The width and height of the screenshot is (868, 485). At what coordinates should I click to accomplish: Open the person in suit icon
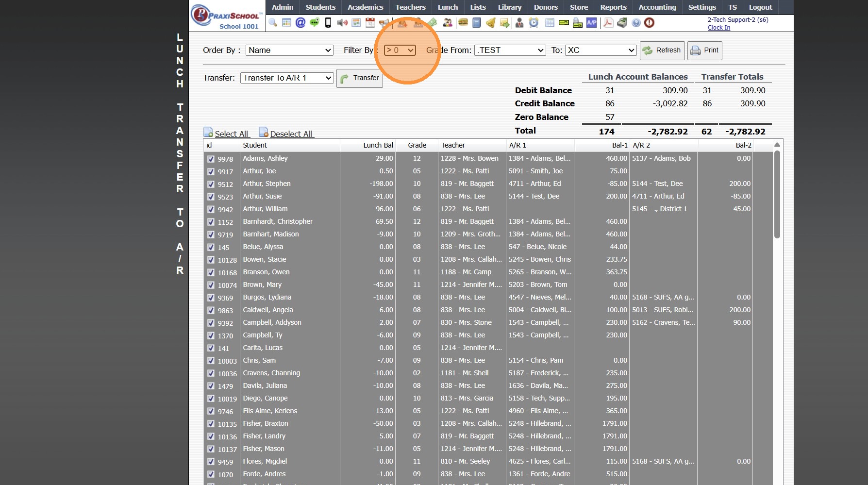click(519, 23)
